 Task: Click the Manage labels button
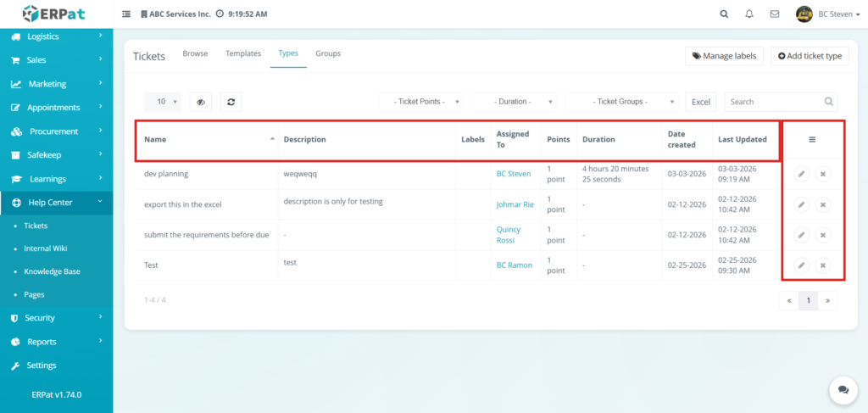[724, 56]
